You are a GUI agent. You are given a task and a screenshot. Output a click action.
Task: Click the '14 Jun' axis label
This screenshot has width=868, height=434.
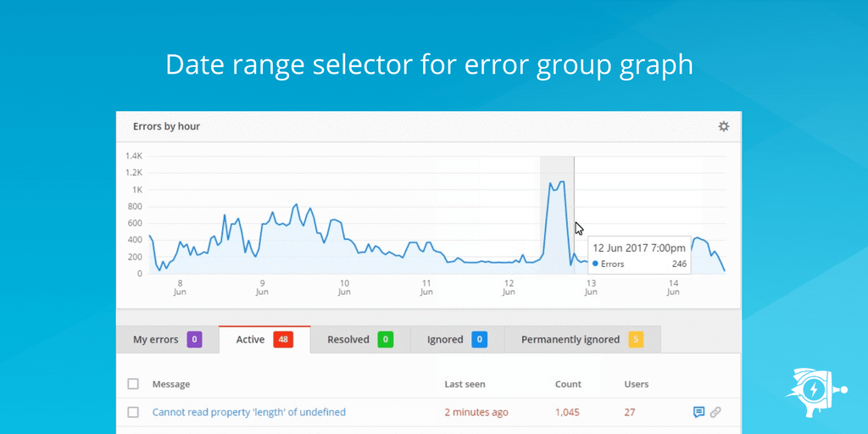673,287
